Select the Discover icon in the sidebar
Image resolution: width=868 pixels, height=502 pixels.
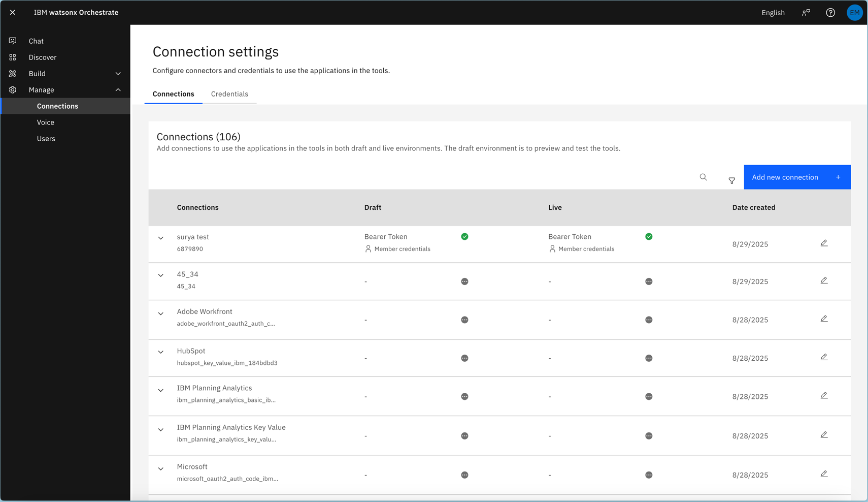(13, 57)
